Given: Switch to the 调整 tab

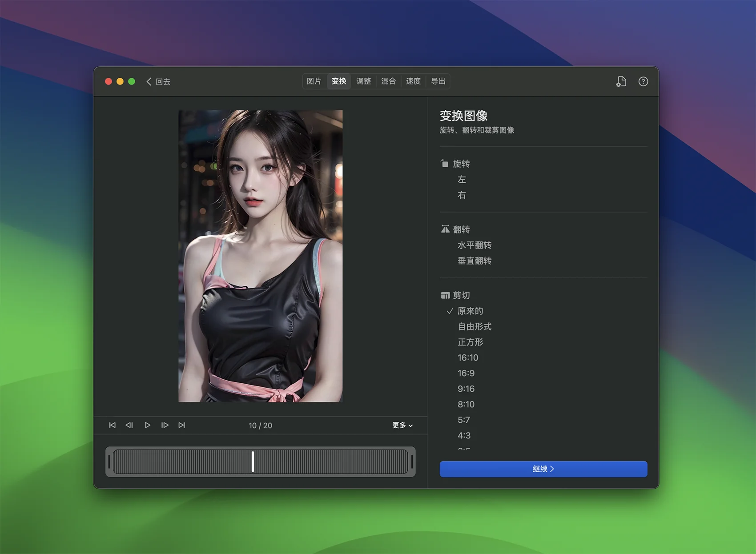Looking at the screenshot, I should coord(364,81).
